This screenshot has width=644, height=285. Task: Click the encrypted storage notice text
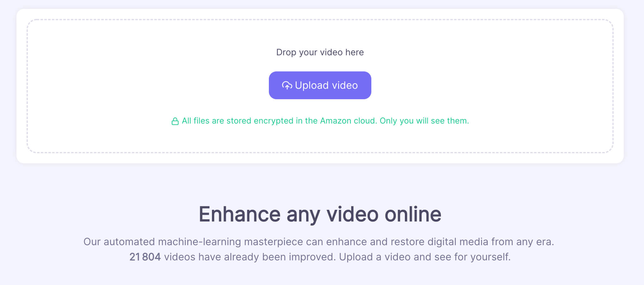(x=325, y=121)
